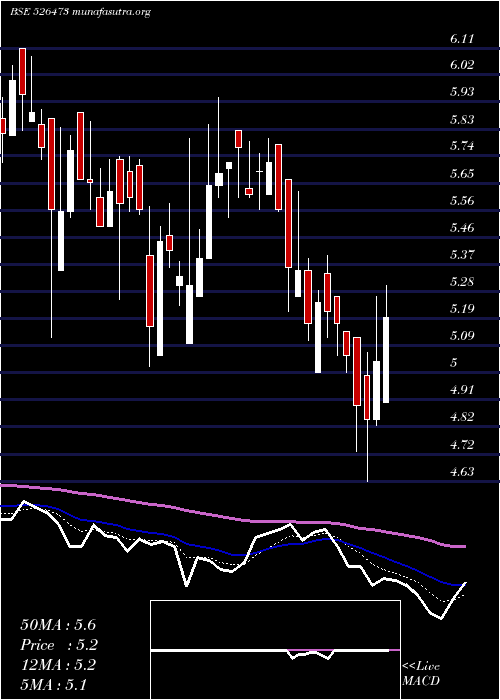Click the 5.83 price axis label

(x=462, y=120)
